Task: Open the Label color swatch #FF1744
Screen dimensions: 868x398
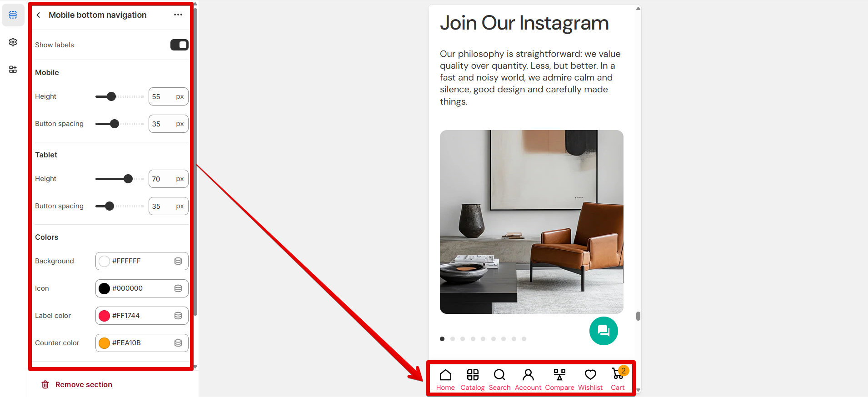Action: coord(104,316)
